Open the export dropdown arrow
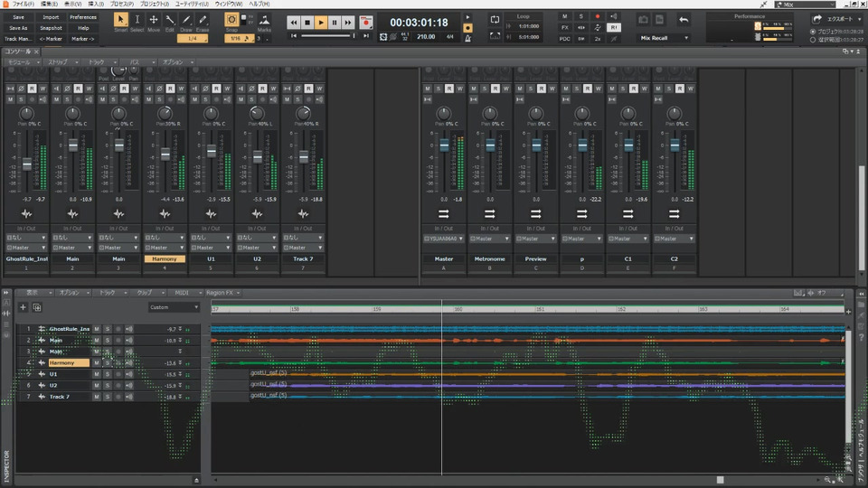The image size is (868, 488). [x=860, y=19]
